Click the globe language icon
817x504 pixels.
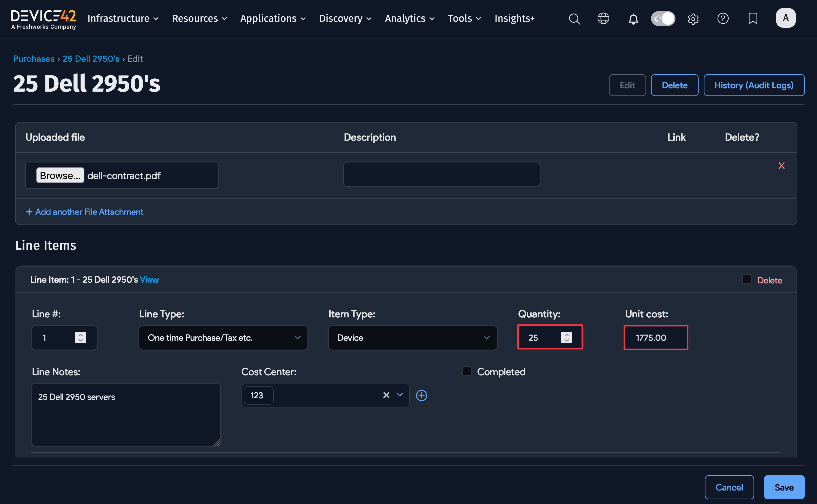[603, 19]
